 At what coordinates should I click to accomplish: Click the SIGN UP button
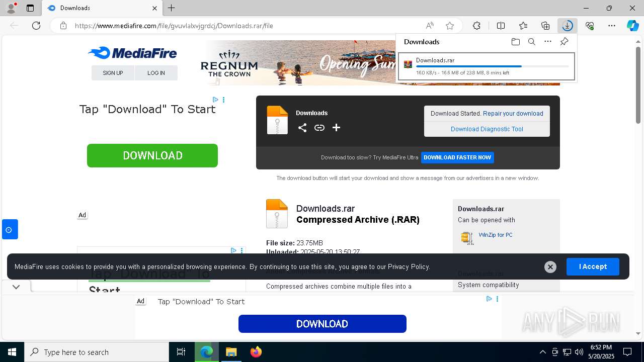[113, 73]
